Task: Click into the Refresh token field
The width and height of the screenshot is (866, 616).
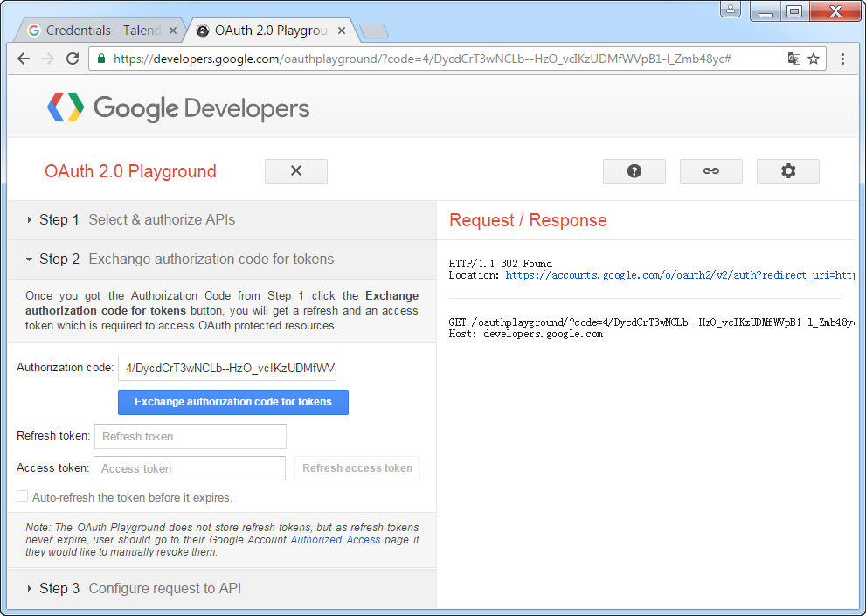Action: (190, 436)
